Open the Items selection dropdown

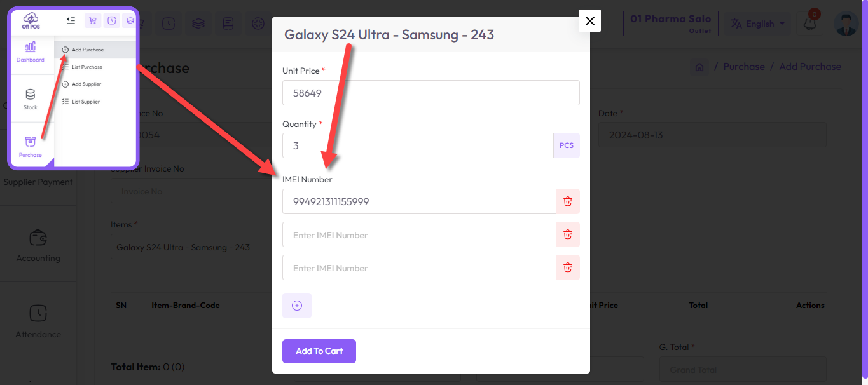pos(191,247)
